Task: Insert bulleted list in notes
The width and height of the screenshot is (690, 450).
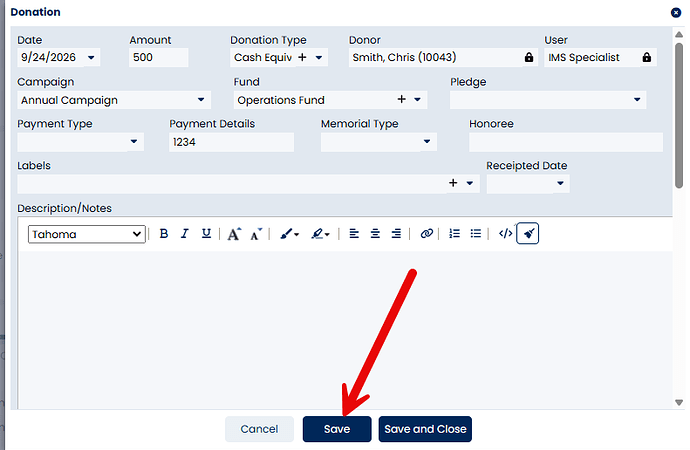Action: pos(476,234)
